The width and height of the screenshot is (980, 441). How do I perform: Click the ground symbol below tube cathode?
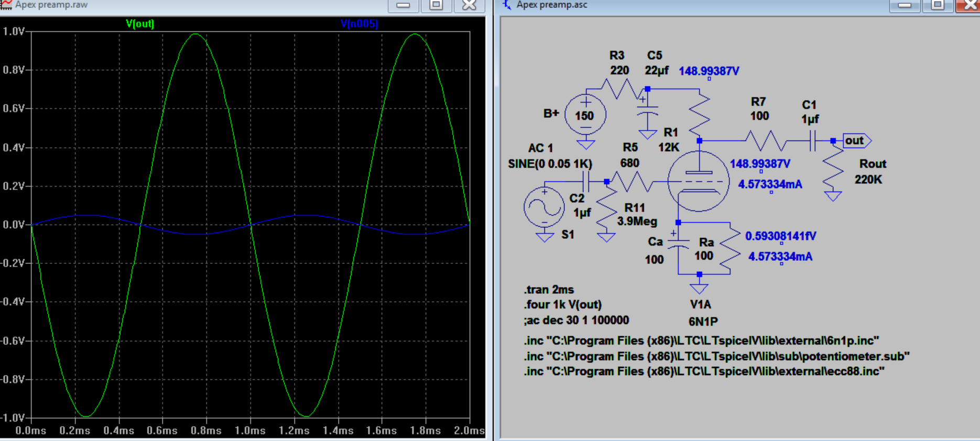pyautogui.click(x=699, y=289)
